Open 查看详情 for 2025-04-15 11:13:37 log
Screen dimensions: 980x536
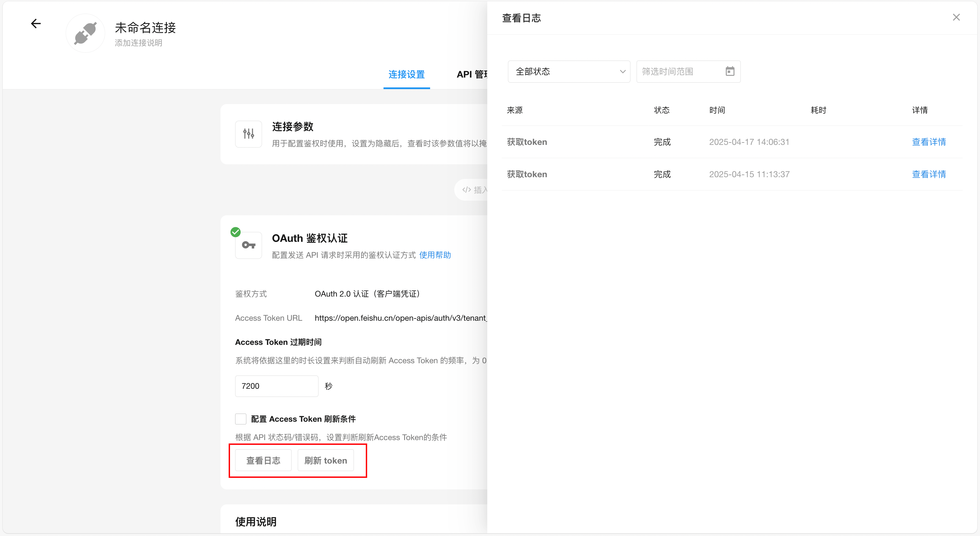[929, 174]
